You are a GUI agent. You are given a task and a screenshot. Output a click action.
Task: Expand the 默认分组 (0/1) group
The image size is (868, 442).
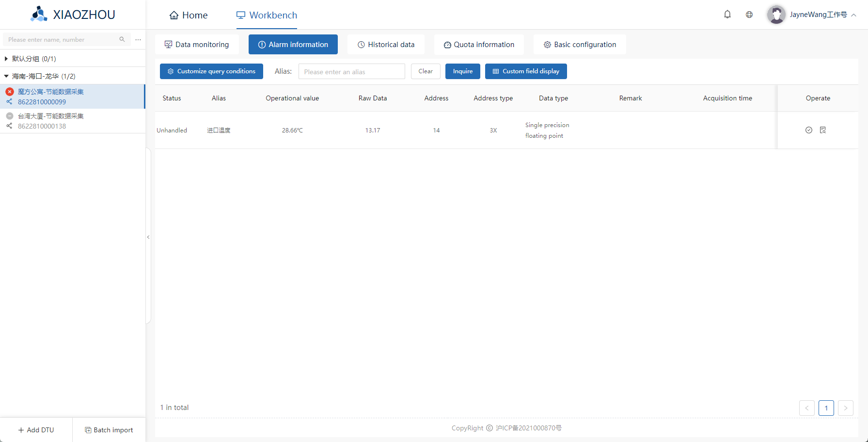pyautogui.click(x=6, y=59)
